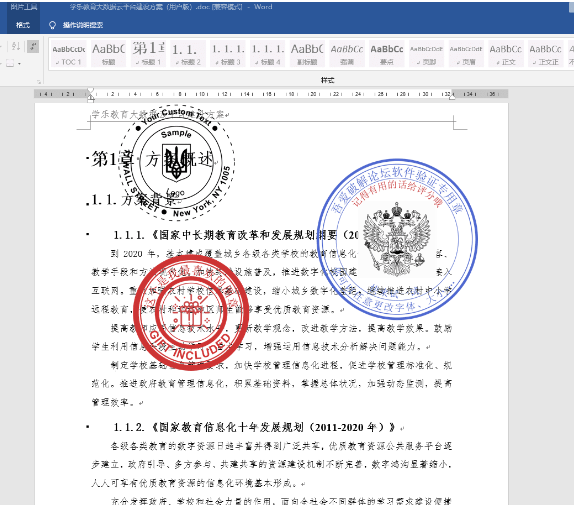
Task: Apply the 标题 1 style
Action: coord(148,54)
